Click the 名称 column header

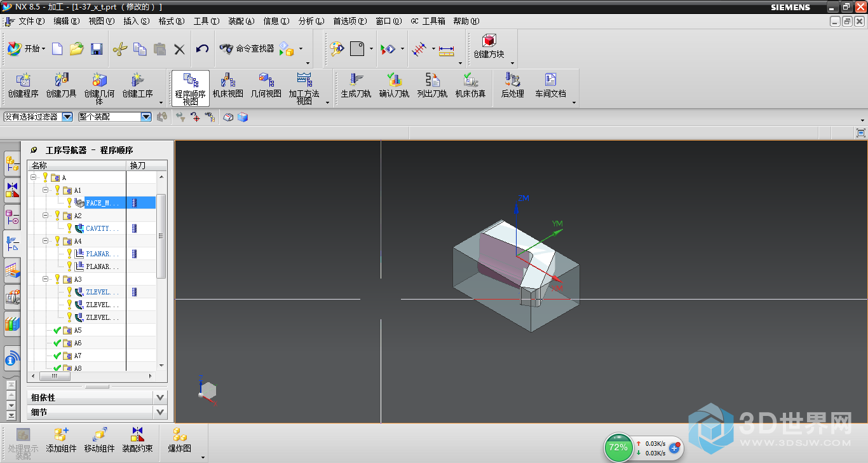pos(77,165)
